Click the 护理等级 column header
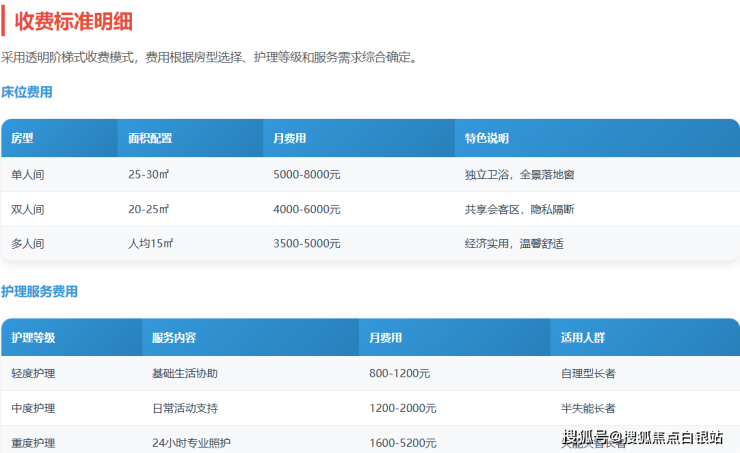 33,338
